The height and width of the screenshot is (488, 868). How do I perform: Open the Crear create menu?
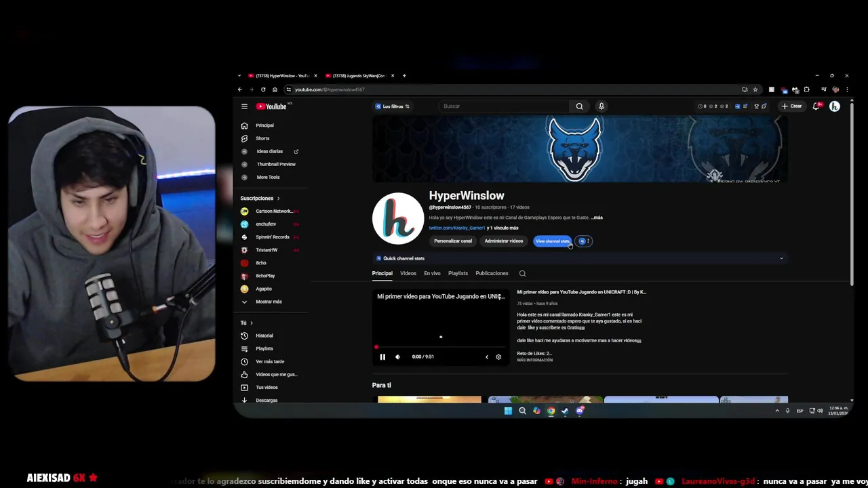click(791, 106)
